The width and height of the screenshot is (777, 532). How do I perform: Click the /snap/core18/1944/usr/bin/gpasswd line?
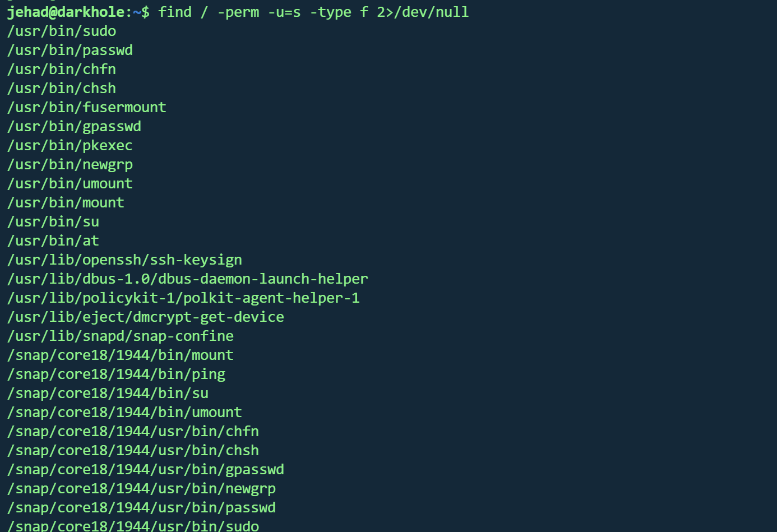coord(146,469)
